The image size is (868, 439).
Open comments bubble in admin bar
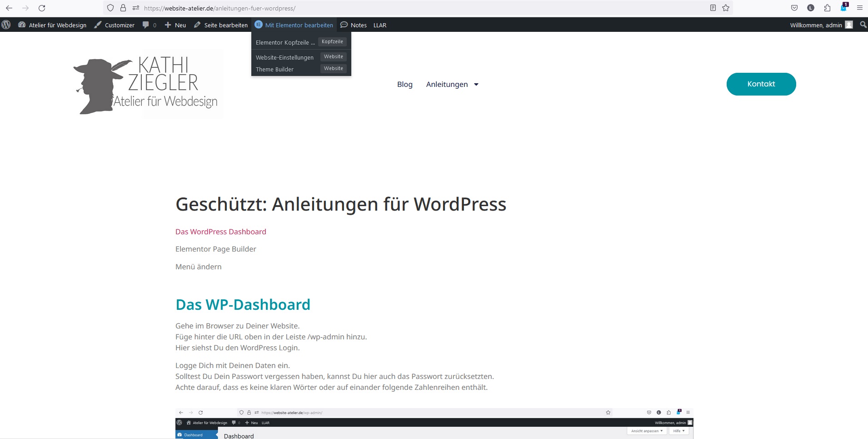click(150, 25)
